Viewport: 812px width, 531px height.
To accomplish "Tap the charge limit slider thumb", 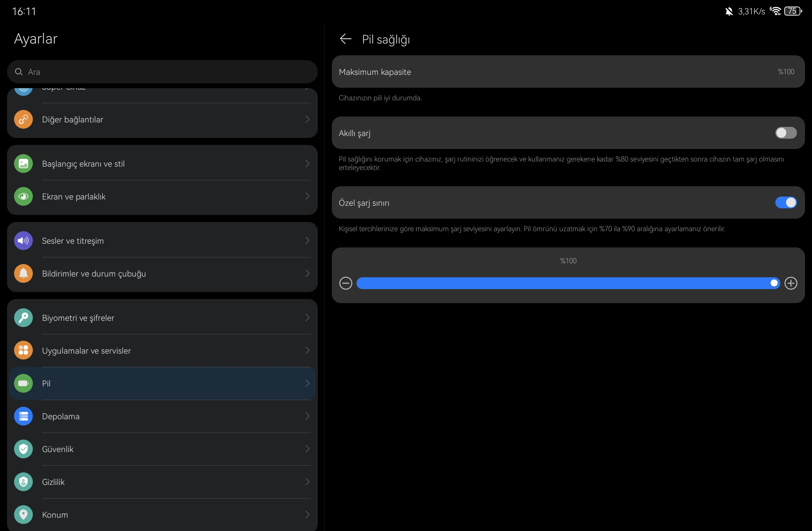I will pos(774,283).
